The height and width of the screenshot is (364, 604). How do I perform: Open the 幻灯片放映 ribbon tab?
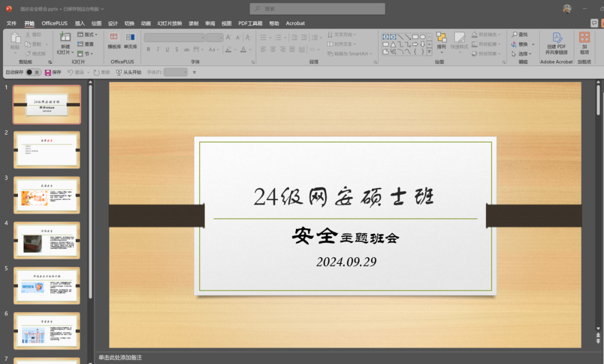(169, 23)
